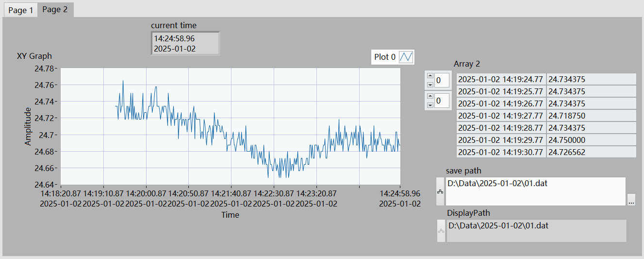Click the top Array 2 index value field
This screenshot has height=259, width=644.
442,80
